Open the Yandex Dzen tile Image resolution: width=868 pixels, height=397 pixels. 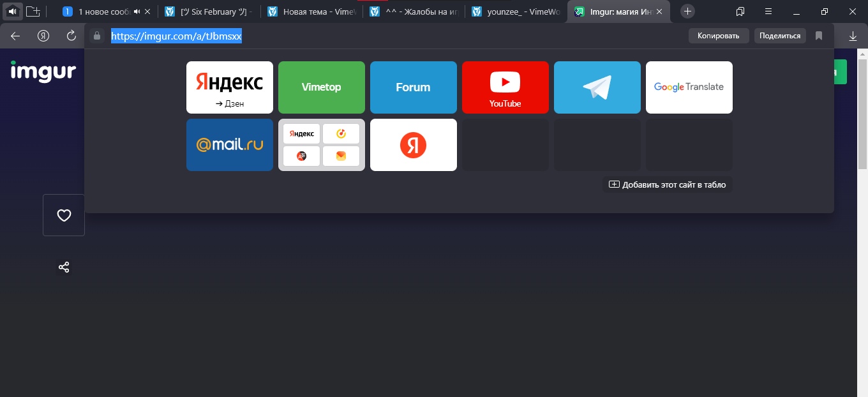point(229,87)
